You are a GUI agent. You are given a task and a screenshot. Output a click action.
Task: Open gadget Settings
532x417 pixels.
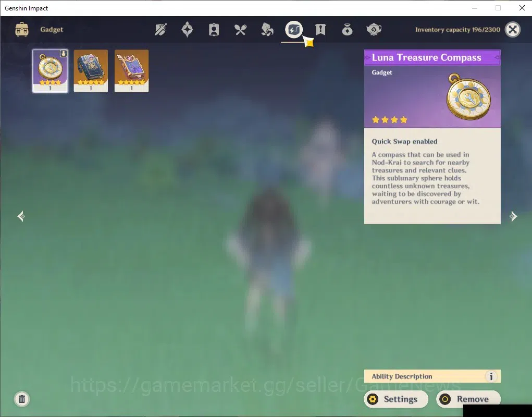click(x=396, y=399)
